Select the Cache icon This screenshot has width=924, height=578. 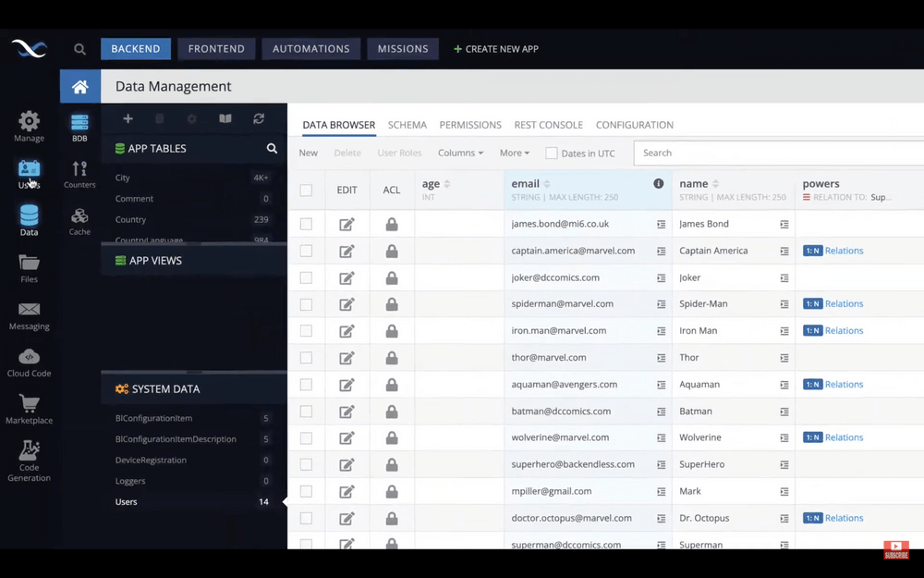click(79, 216)
